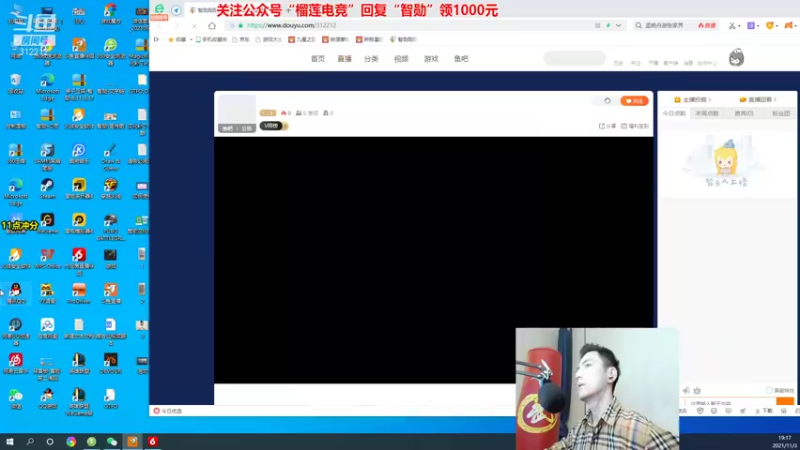
Task: Click the black video player area
Action: [x=433, y=260]
